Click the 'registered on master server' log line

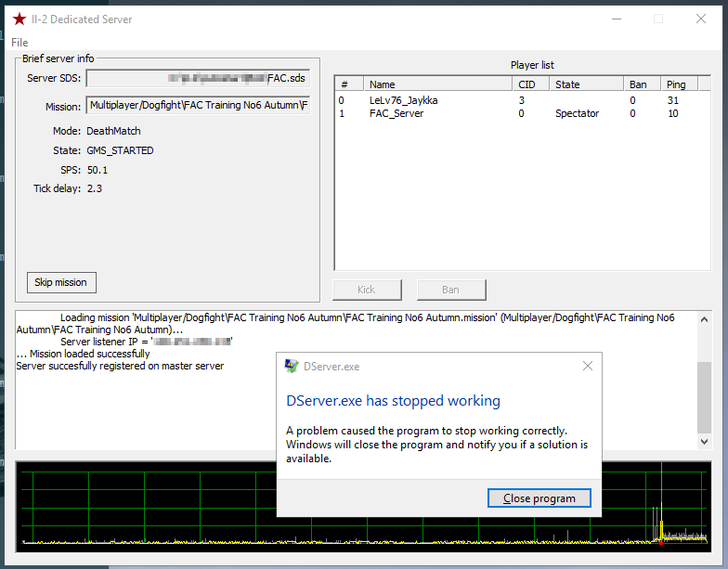(120, 366)
